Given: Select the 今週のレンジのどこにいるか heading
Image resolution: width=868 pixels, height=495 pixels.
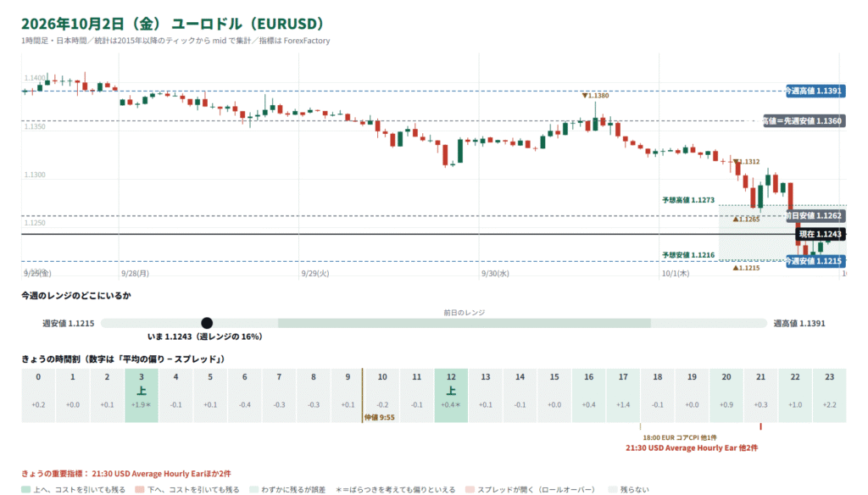Looking at the screenshot, I should click(x=76, y=296).
